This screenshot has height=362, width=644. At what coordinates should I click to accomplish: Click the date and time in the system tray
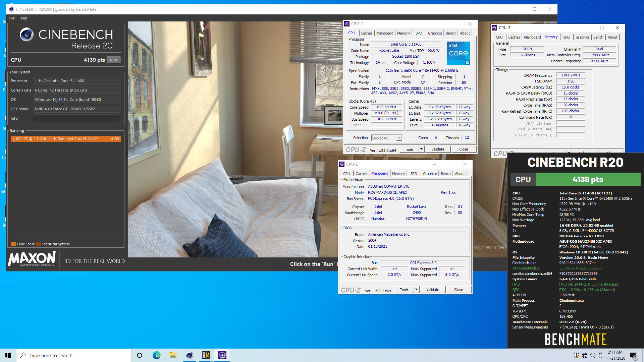[615, 355]
